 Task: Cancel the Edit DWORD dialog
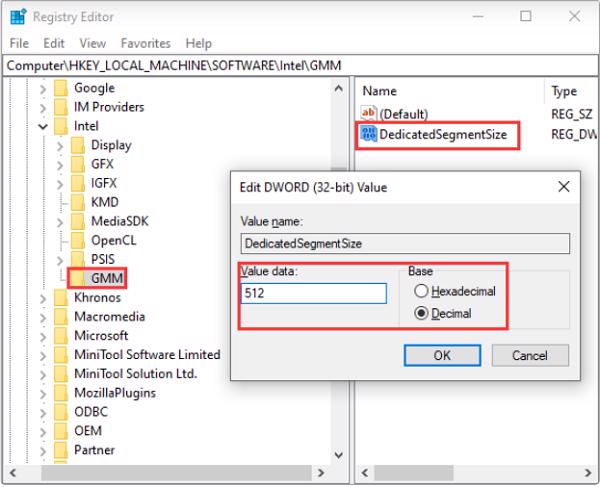click(529, 355)
